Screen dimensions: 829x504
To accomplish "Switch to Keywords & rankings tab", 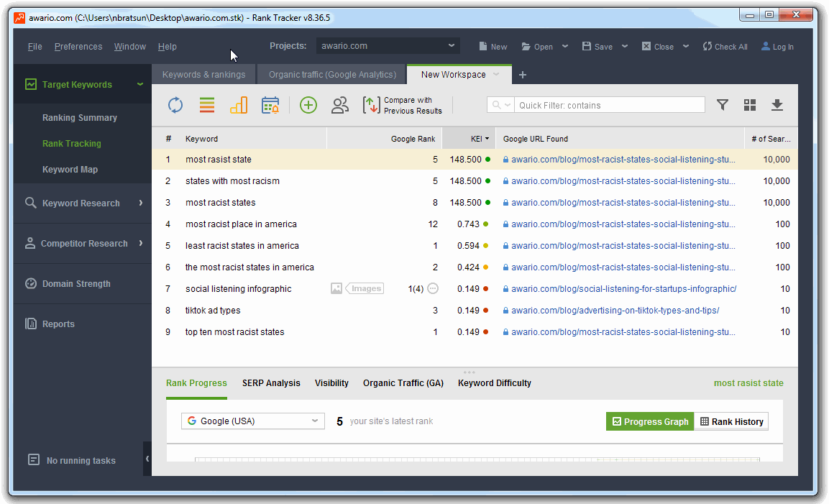I will pos(203,75).
